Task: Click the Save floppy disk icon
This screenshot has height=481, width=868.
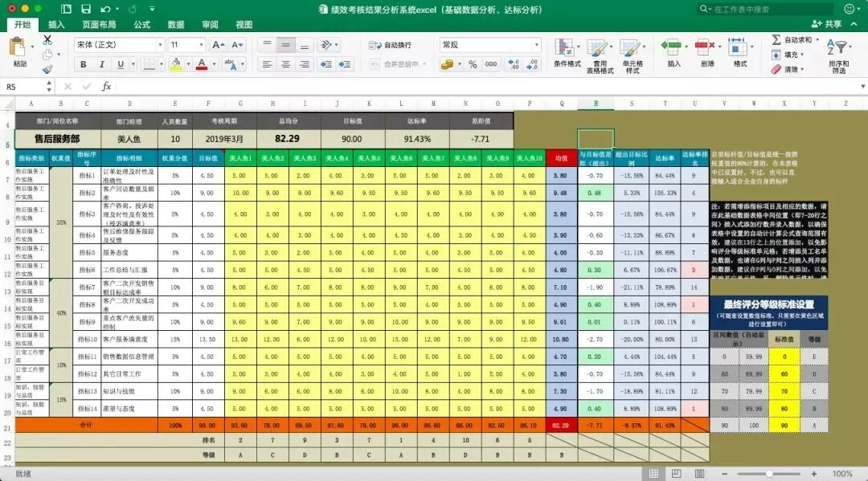Action: (x=86, y=9)
